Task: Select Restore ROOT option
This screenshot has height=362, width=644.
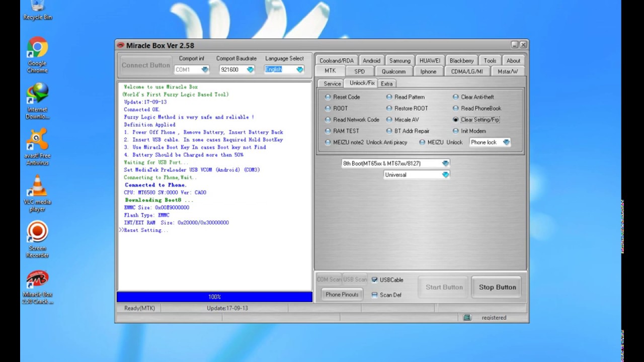Action: point(407,108)
